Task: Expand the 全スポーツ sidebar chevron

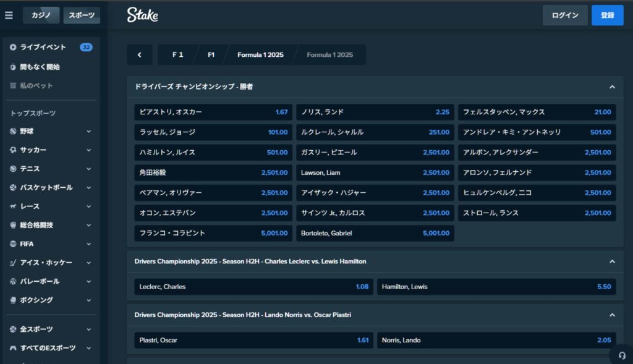Action: coord(88,329)
